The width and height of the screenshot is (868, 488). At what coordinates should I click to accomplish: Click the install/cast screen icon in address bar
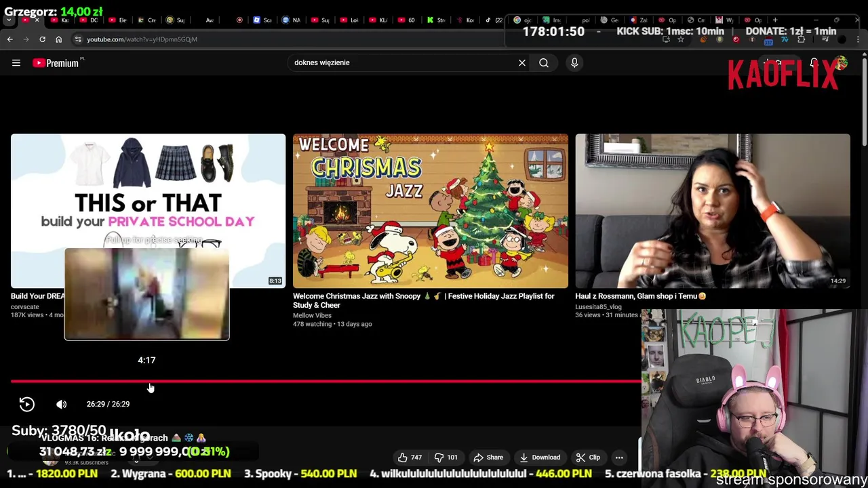[666, 39]
